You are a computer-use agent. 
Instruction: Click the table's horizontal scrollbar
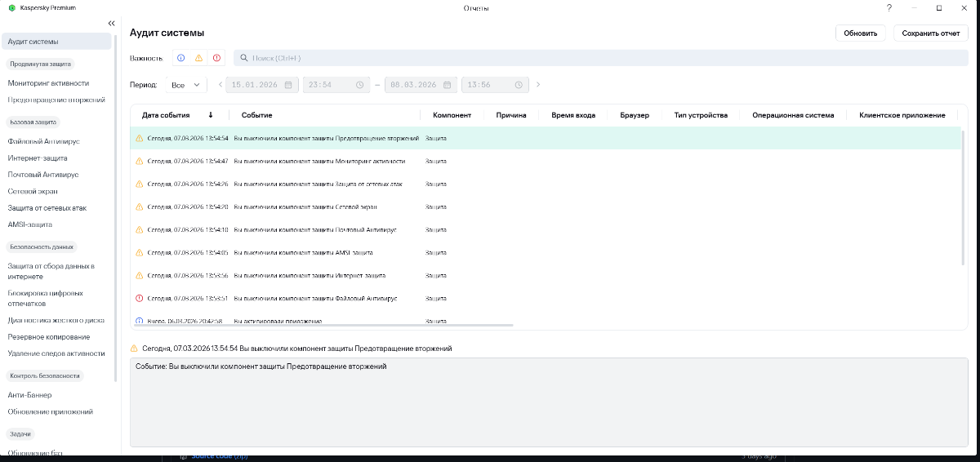325,326
